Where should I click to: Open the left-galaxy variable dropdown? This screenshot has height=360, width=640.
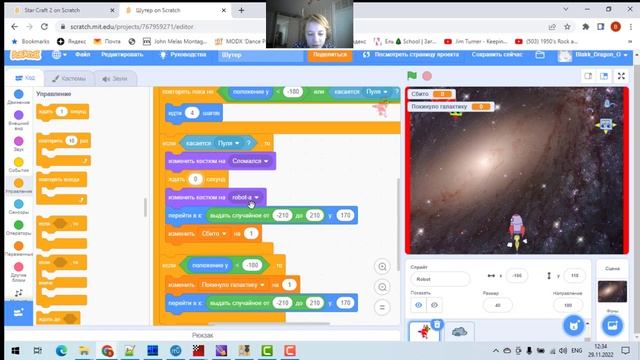[233, 285]
